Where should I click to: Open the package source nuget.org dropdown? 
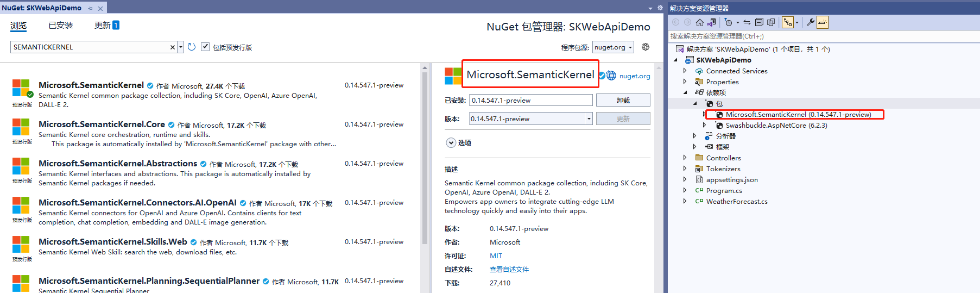613,47
